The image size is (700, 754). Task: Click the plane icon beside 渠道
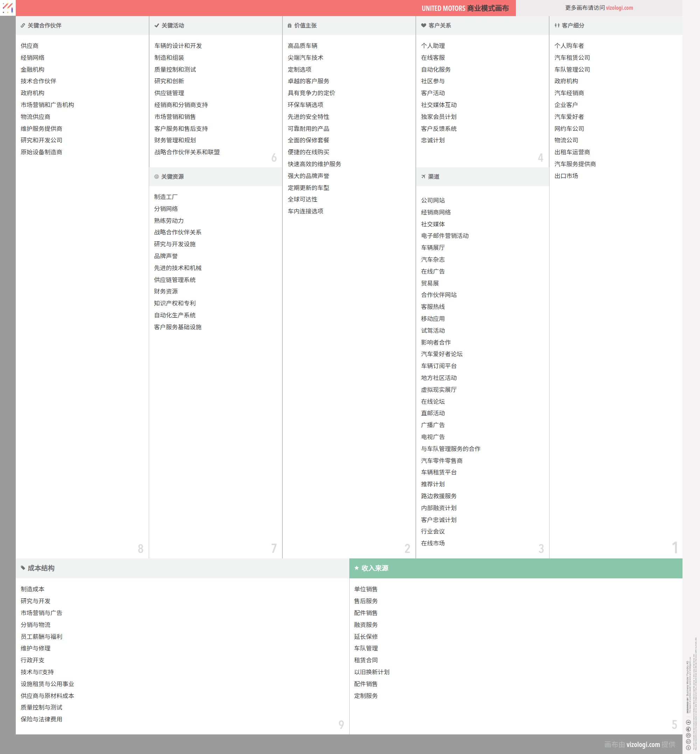[x=423, y=177]
